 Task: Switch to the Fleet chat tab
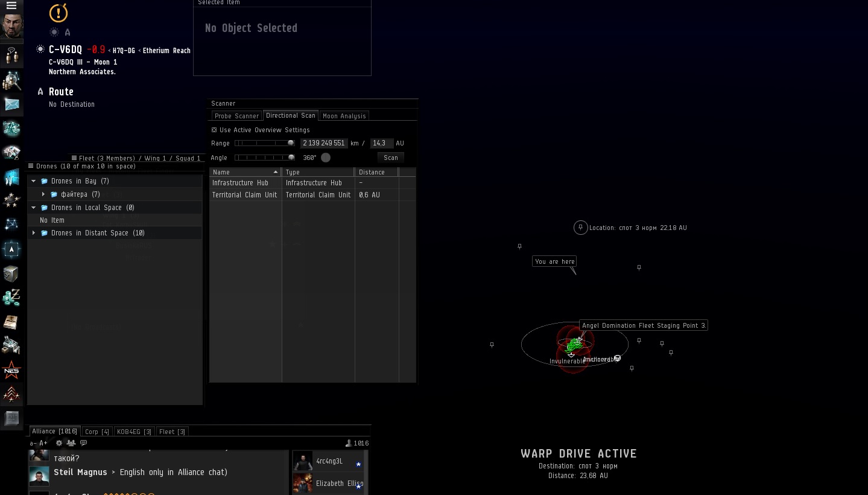click(x=172, y=432)
